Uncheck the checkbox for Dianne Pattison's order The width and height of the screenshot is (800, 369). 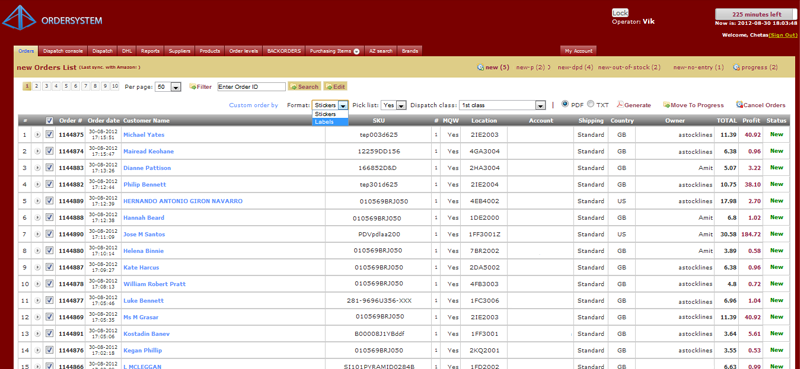pyautogui.click(x=49, y=168)
